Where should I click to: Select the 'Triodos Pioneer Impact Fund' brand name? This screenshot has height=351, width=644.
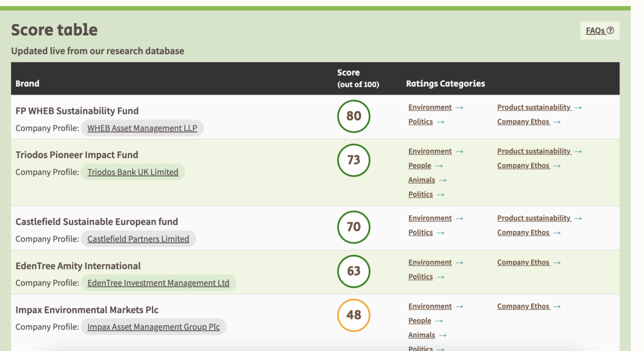[x=77, y=155]
